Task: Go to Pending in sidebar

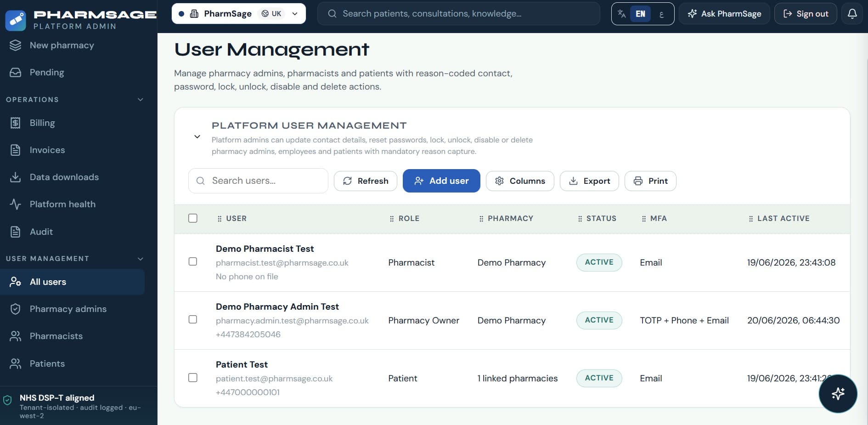Action: (x=72, y=72)
